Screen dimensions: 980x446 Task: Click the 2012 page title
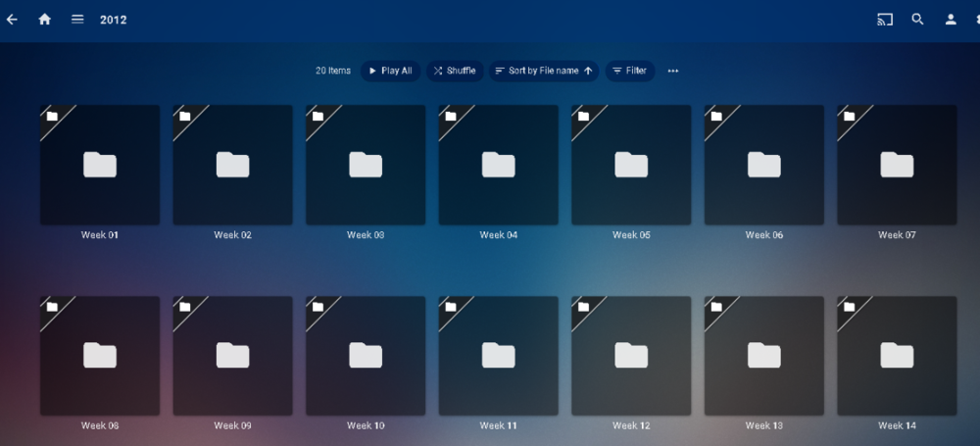click(x=113, y=20)
